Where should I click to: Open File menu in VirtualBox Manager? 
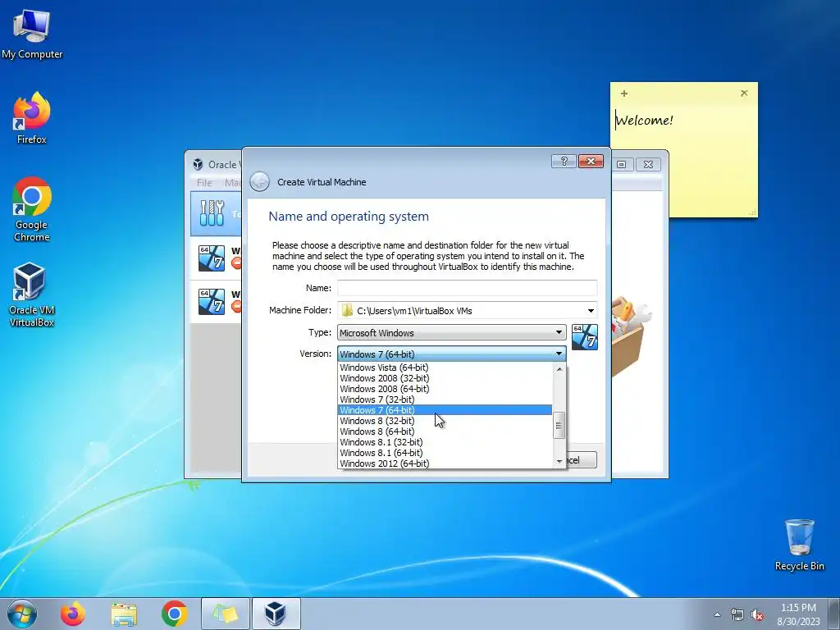coord(204,183)
